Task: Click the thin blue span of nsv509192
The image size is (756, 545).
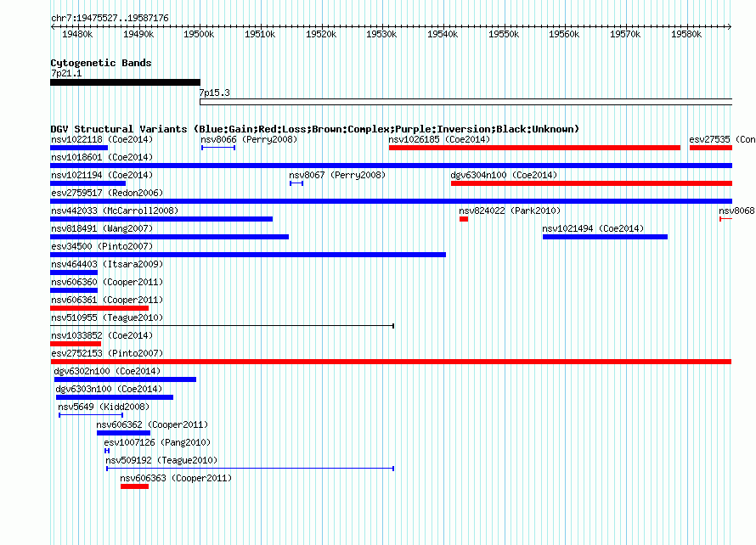Action: click(251, 469)
